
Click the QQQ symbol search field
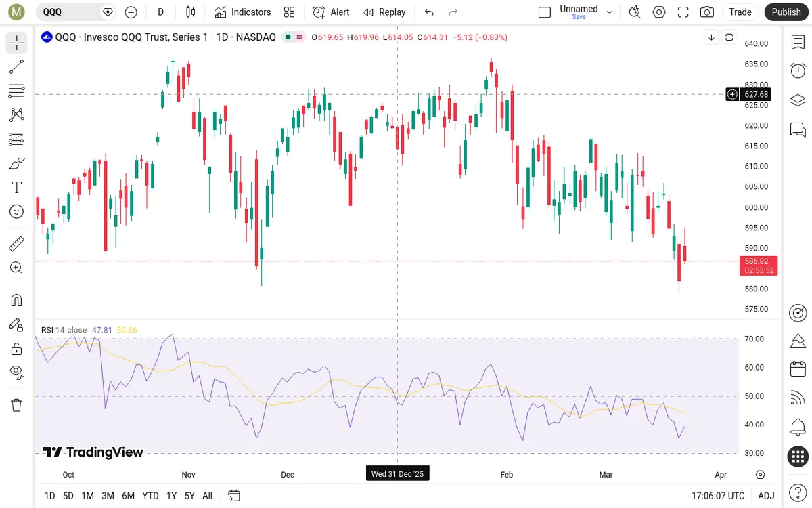(x=74, y=12)
